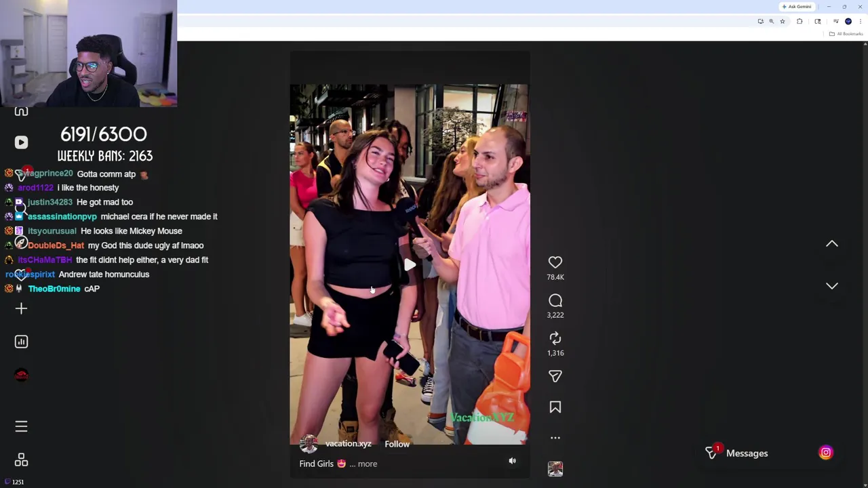
Task: Create a new post with the plus icon
Action: tap(21, 309)
